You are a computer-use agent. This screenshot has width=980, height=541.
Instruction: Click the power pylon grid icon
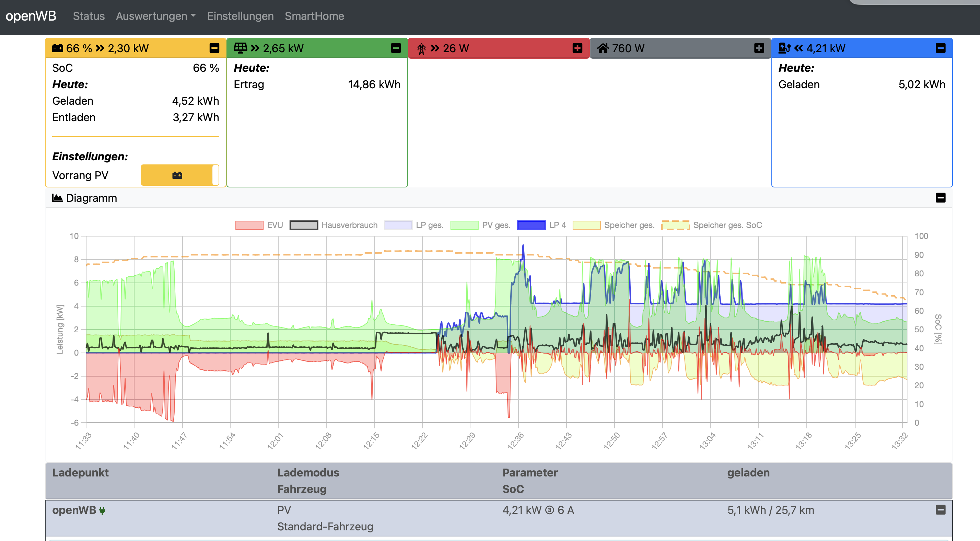click(x=421, y=49)
